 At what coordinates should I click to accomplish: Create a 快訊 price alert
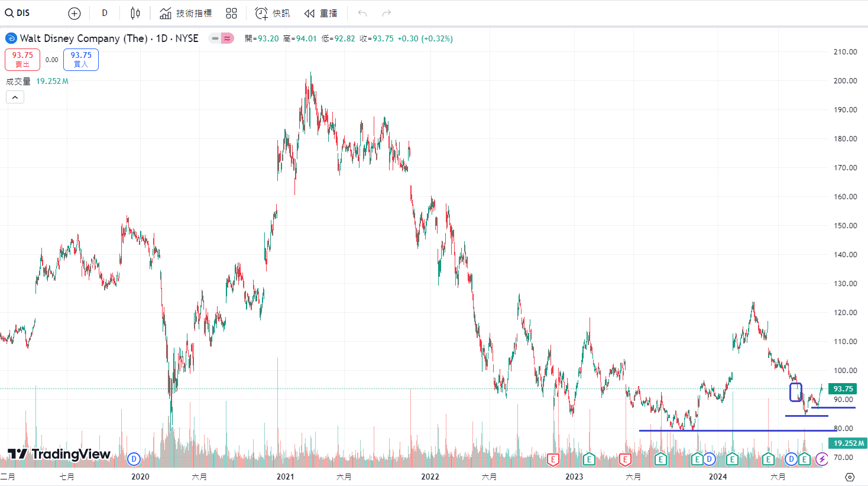[272, 13]
